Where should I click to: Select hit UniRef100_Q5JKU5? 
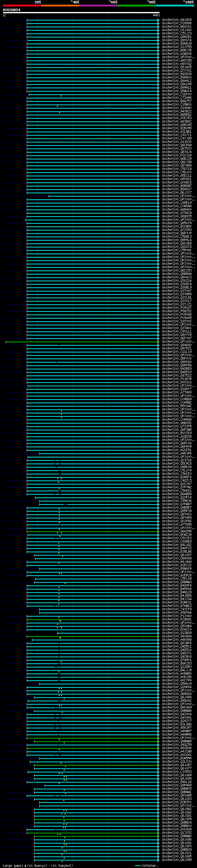(176, 67)
